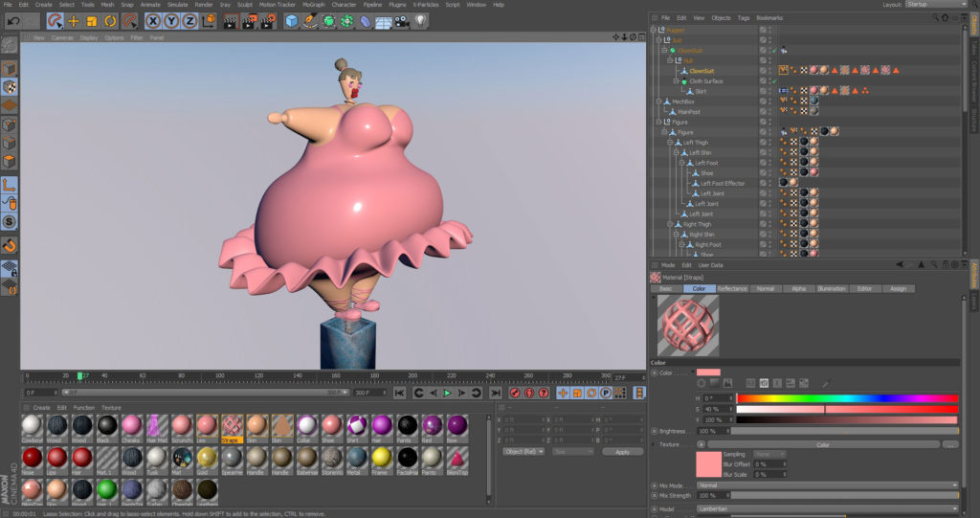Image resolution: width=980 pixels, height=518 pixels.
Task: Toggle the green checkmark for Cloth Surface
Action: [x=773, y=81]
